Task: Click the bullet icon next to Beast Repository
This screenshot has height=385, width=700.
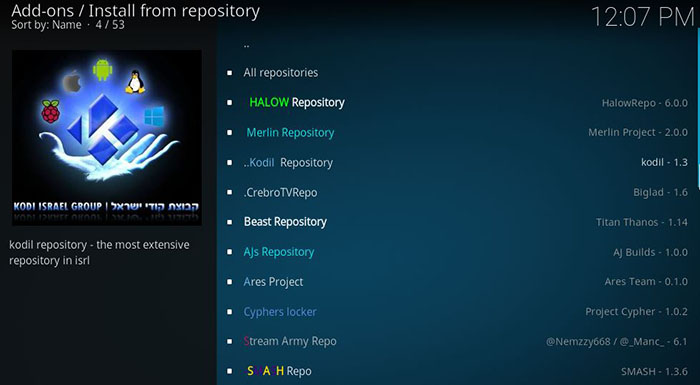Action: [x=229, y=222]
